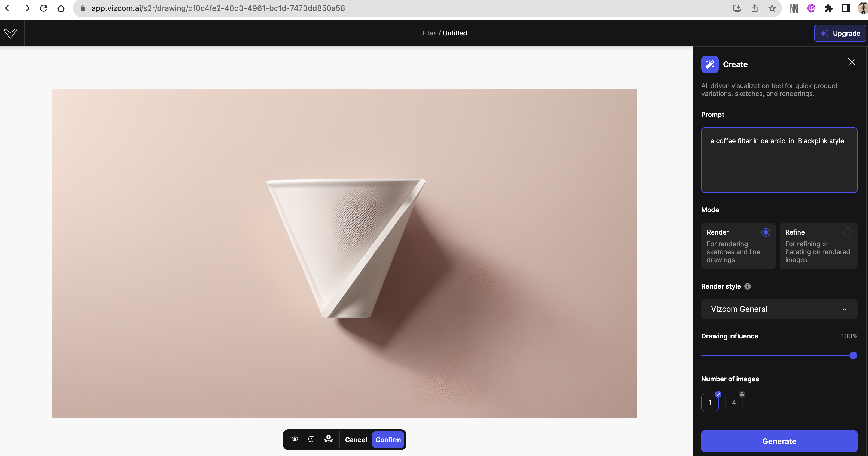Toggle the eye preview icon in bottom toolbar
Image resolution: width=868 pixels, height=456 pixels.
click(295, 439)
